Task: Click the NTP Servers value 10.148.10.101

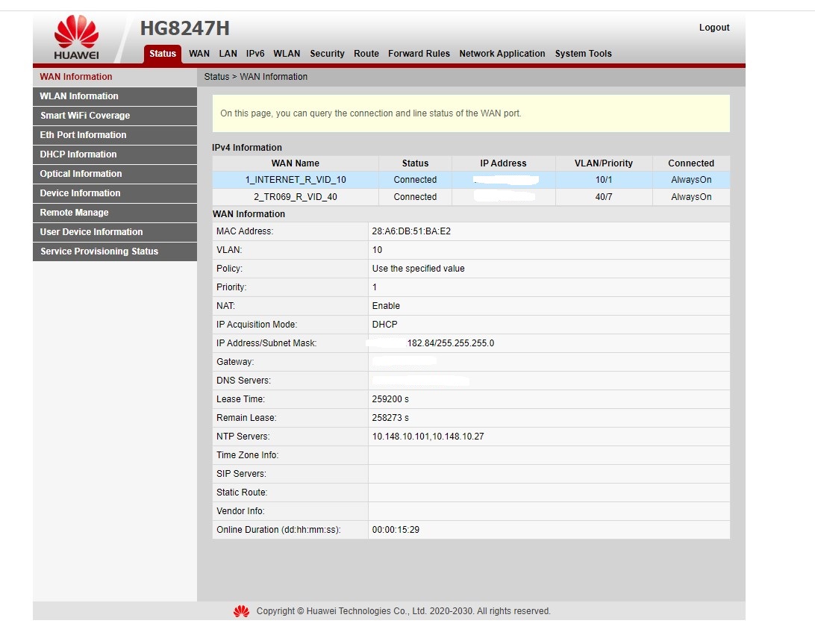Action: click(401, 437)
